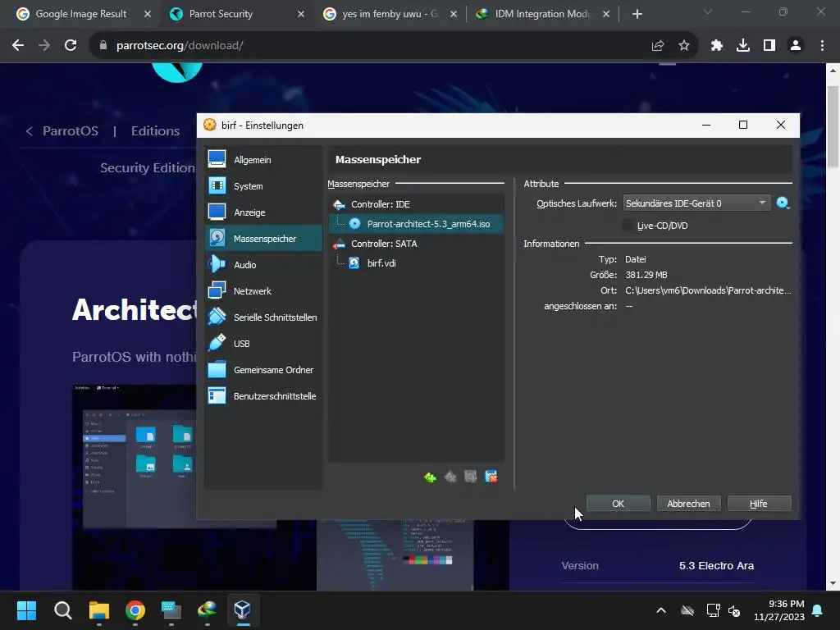Click Editions breadcrumb link on webpage
This screenshot has height=630, width=840.
click(155, 130)
